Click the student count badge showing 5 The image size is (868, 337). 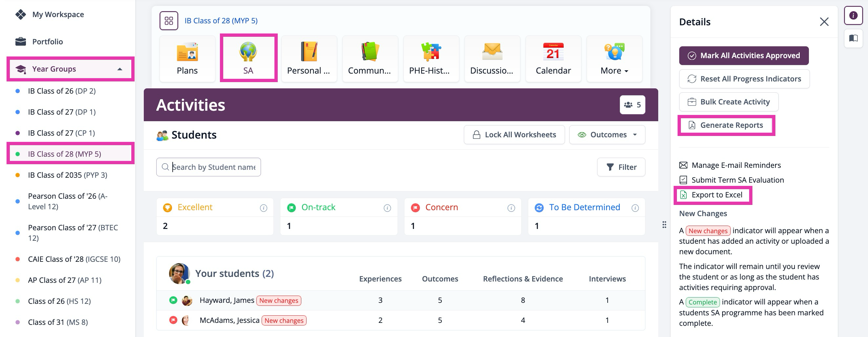pyautogui.click(x=632, y=105)
